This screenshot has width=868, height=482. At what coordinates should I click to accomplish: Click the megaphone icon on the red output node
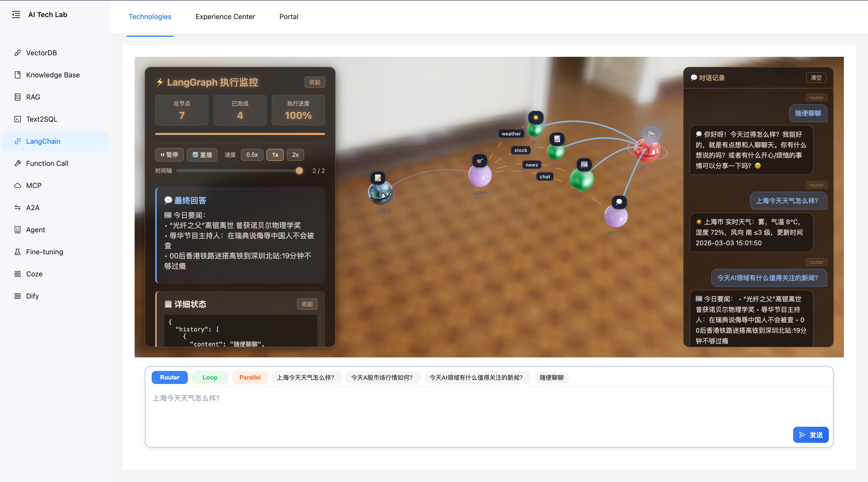(x=651, y=134)
